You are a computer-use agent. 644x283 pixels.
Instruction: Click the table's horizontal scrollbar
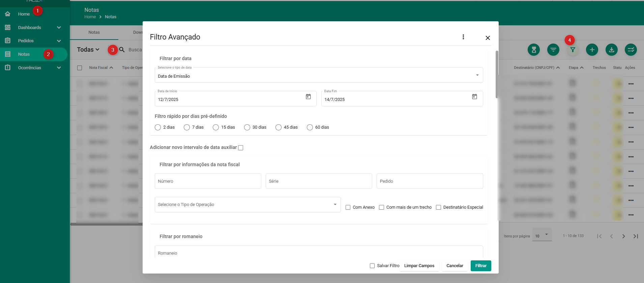106,224
